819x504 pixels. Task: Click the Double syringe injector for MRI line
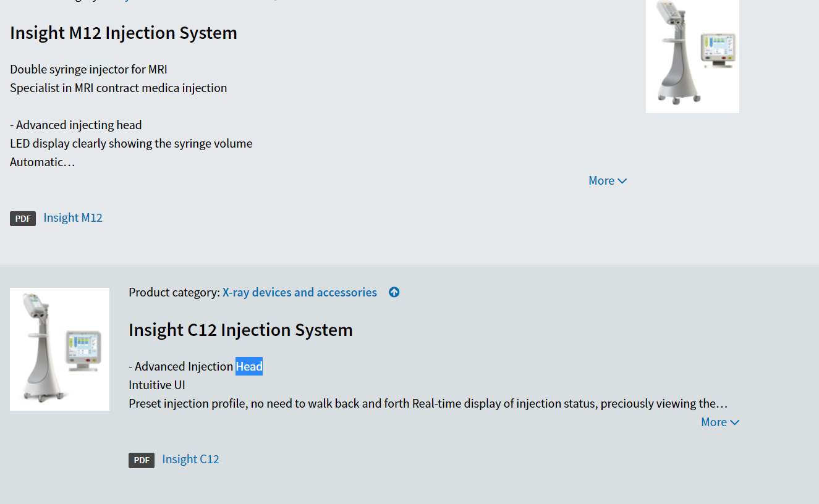click(88, 69)
